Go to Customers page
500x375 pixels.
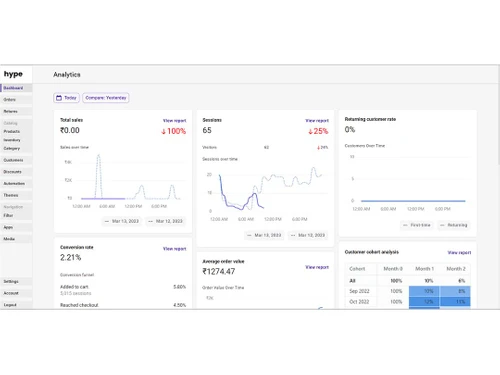coord(16,160)
